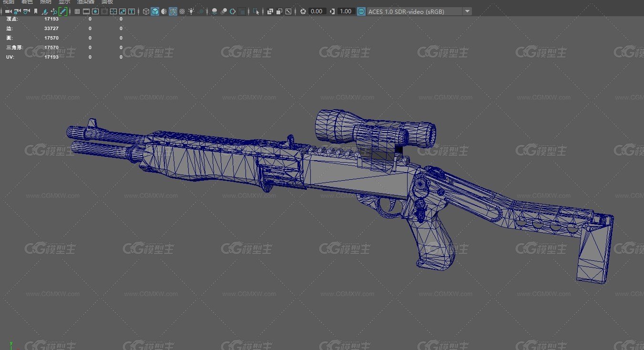Toggle the Lock Camera icon

click(17, 11)
